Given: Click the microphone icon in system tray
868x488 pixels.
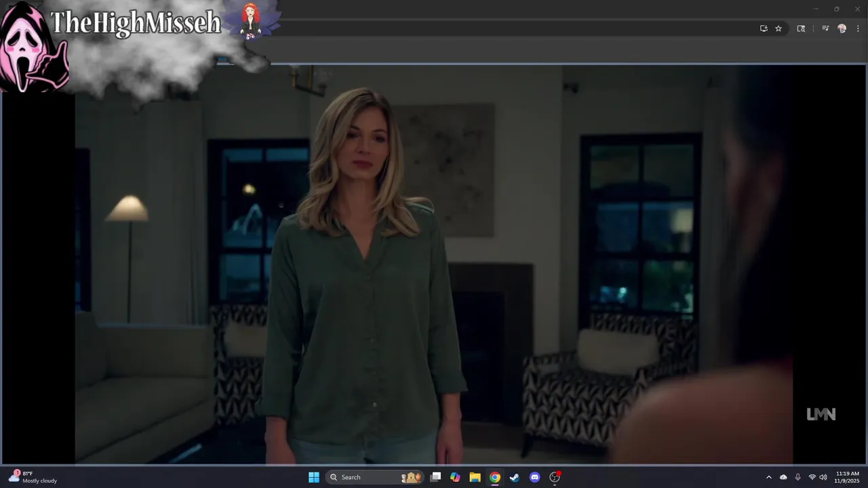Looking at the screenshot, I should pos(797,477).
